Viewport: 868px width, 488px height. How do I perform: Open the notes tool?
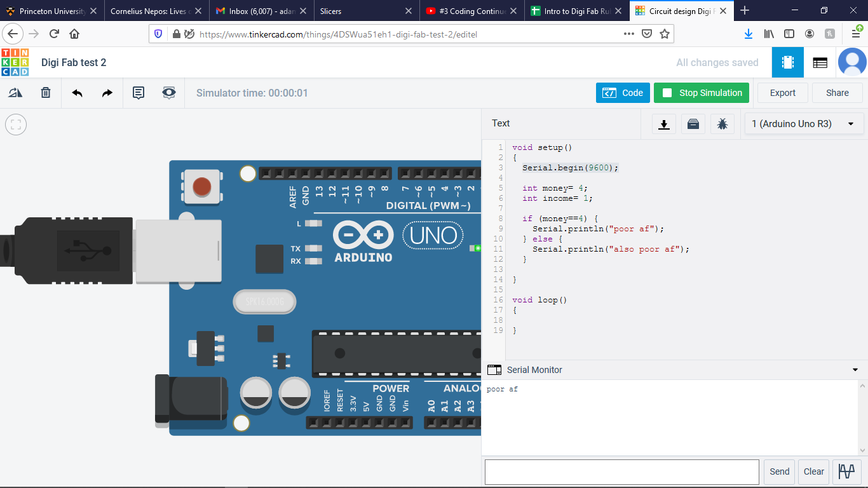coord(138,93)
